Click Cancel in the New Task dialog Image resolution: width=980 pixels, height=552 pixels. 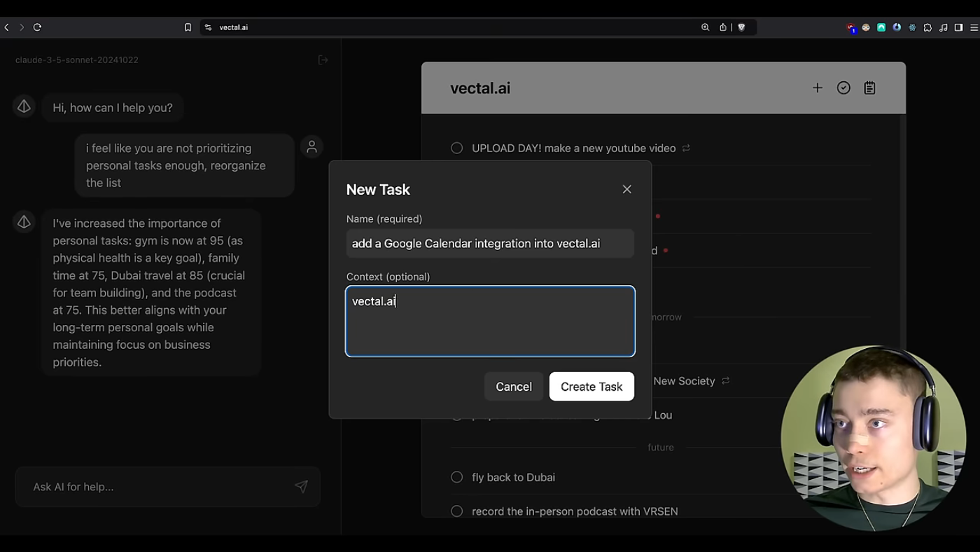point(514,387)
